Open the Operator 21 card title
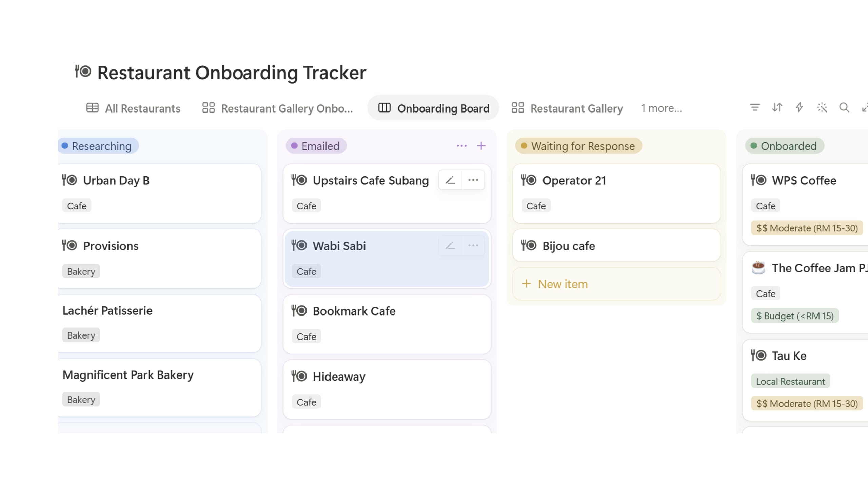 pos(574,180)
